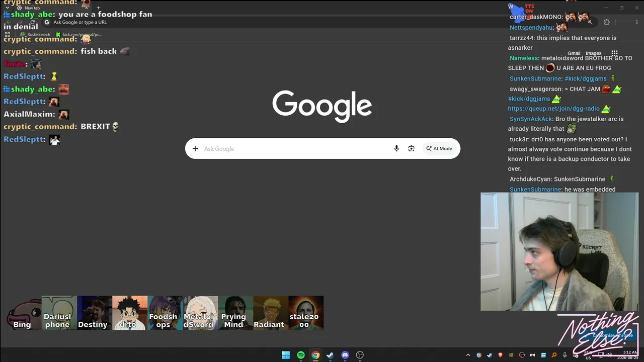The image size is (644, 362).
Task: Switch to OBS Studio in taskbar
Action: [x=360, y=355]
